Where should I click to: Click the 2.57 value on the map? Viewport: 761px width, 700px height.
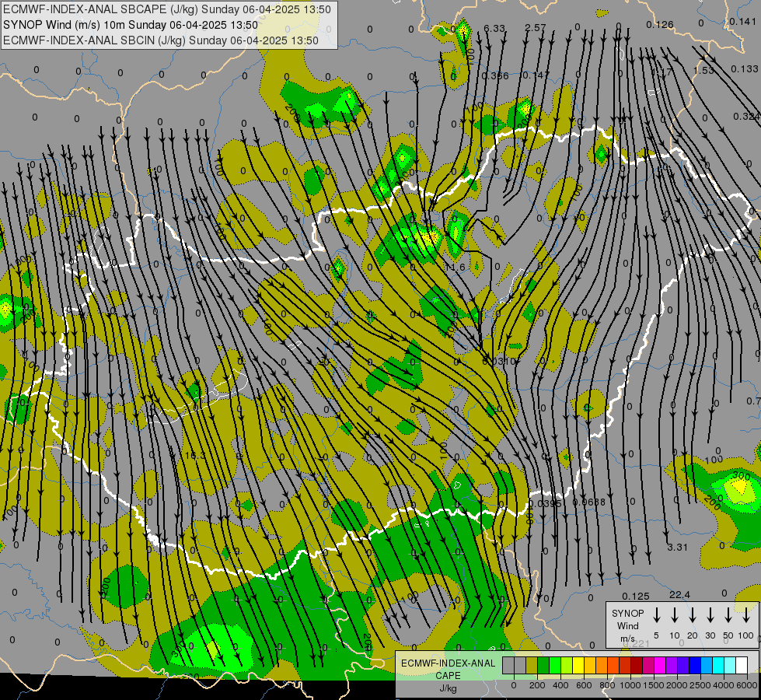click(536, 28)
